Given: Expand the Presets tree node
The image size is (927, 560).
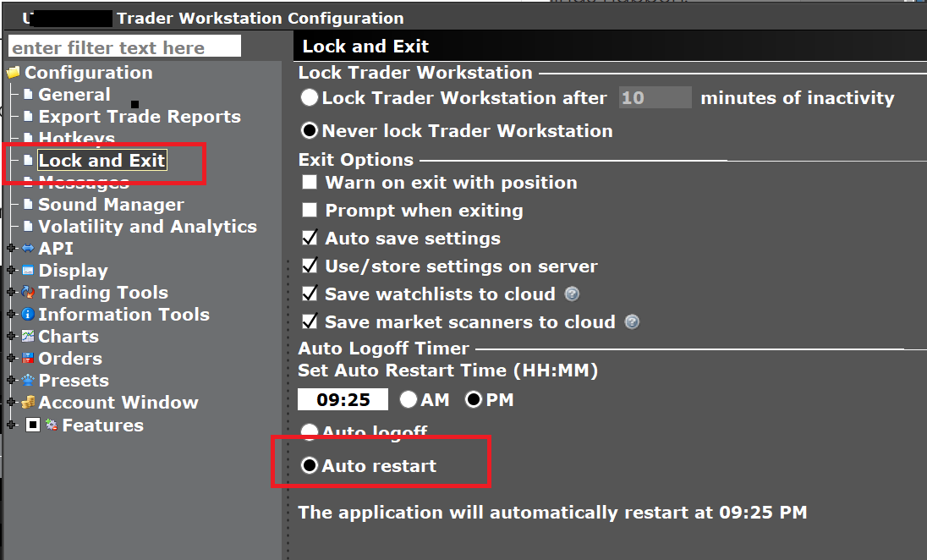Looking at the screenshot, I should [x=11, y=380].
